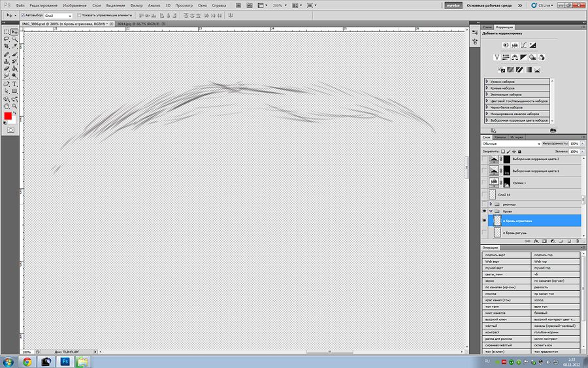Show the Слой 14 layer
The width and height of the screenshot is (588, 368).
coord(484,194)
